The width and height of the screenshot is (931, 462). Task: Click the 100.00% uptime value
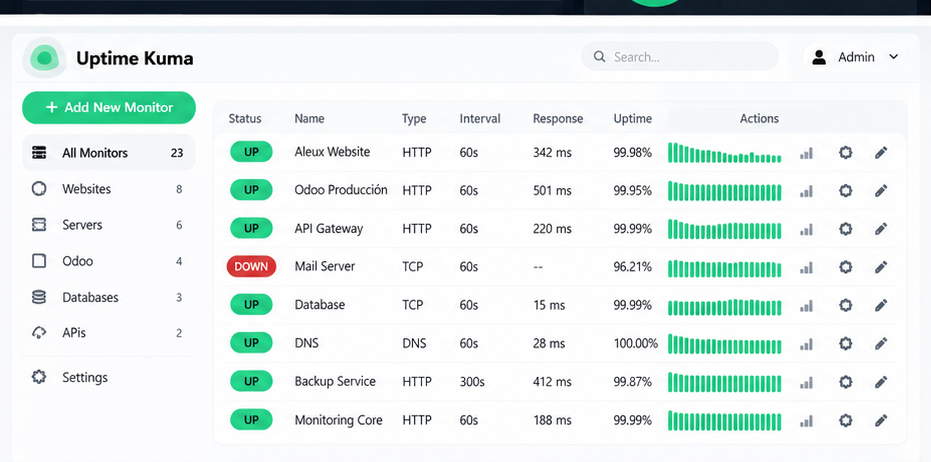tap(635, 343)
